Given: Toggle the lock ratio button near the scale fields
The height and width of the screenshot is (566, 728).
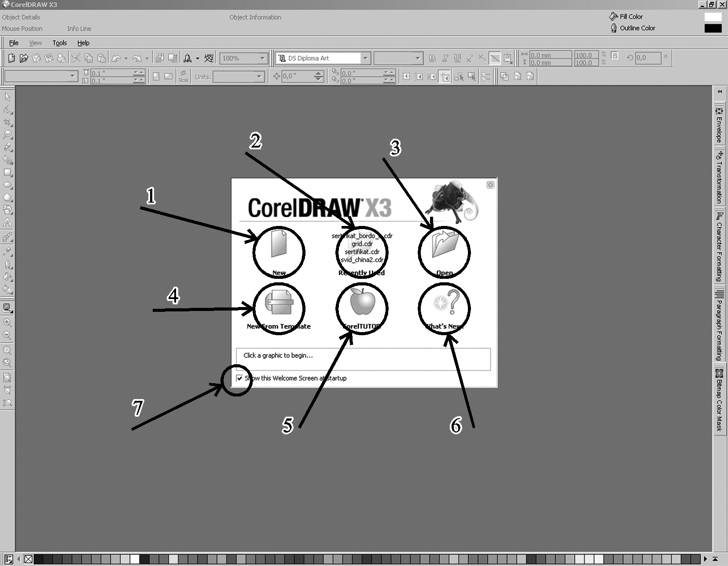Looking at the screenshot, I should pos(615,55).
